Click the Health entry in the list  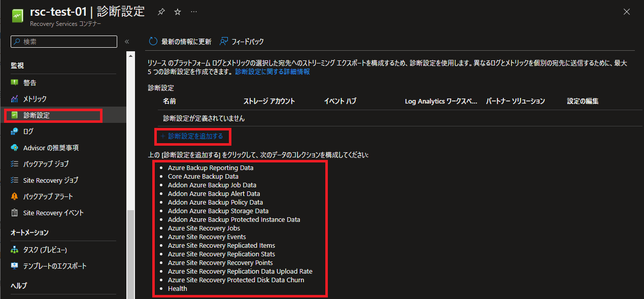178,288
